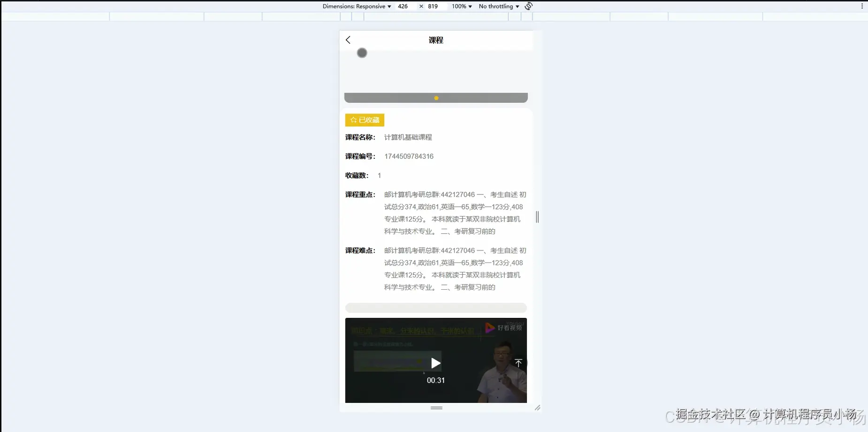Click the star icon inside the 已收藏 badge

353,120
